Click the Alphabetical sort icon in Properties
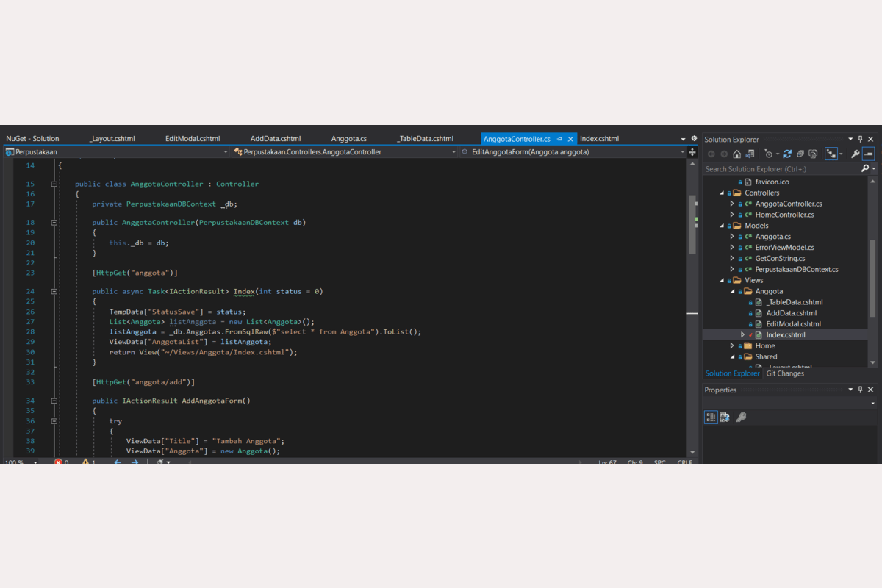Image resolution: width=882 pixels, height=588 pixels. point(725,417)
